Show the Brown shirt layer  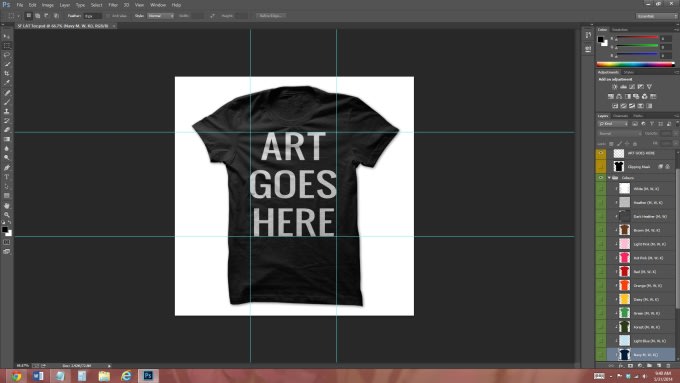(601, 230)
